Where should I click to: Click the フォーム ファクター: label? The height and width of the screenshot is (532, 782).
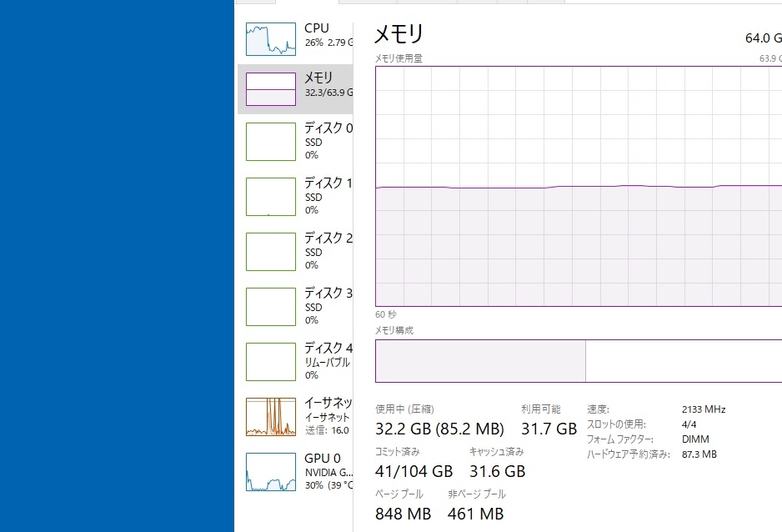(x=620, y=439)
